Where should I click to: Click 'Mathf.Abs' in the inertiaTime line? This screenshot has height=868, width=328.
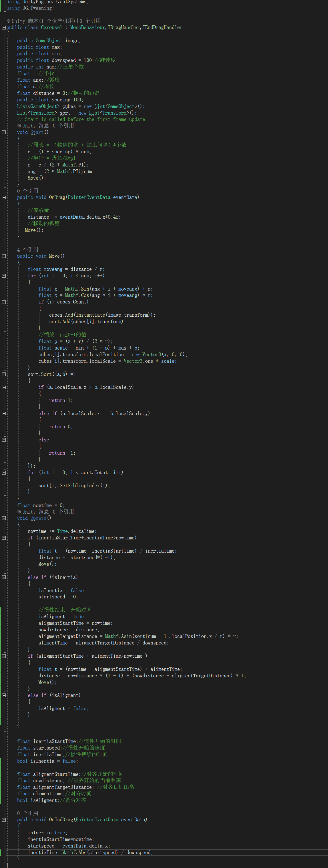pyautogui.click(x=74, y=852)
